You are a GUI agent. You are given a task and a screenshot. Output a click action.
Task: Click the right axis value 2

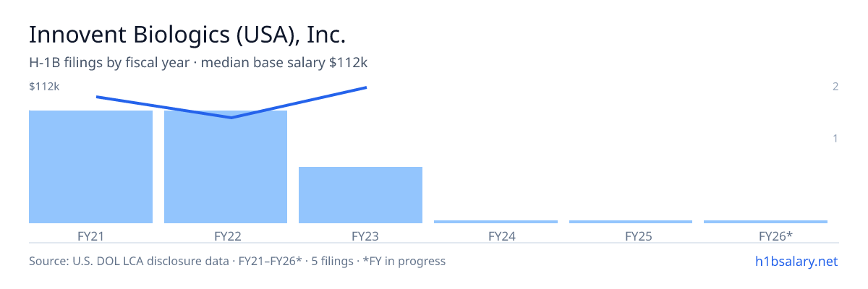pyautogui.click(x=835, y=87)
